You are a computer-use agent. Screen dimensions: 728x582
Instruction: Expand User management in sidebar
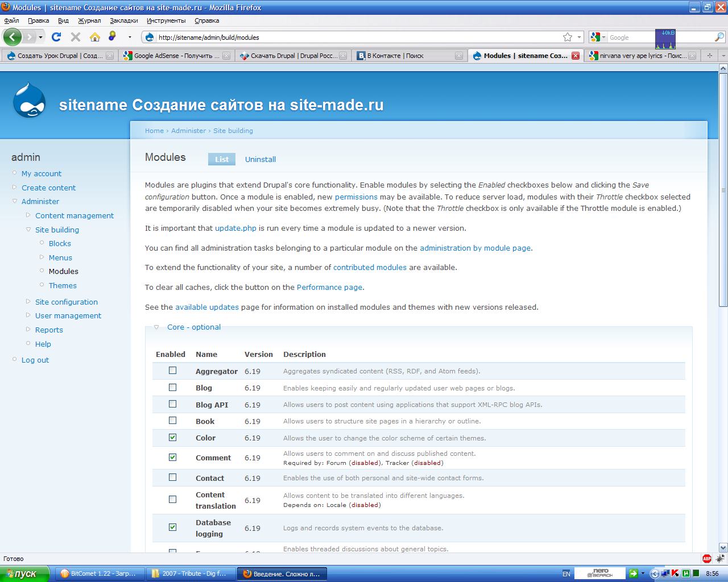[x=28, y=315]
